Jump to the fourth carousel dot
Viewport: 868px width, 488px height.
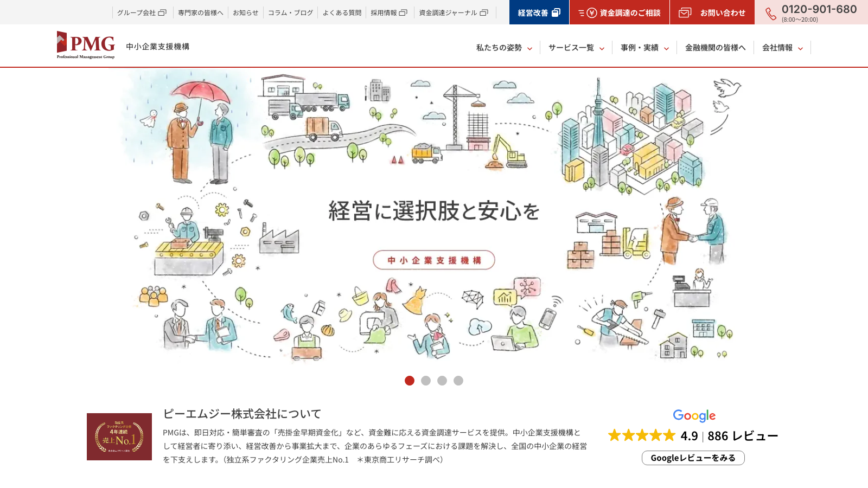[458, 381]
